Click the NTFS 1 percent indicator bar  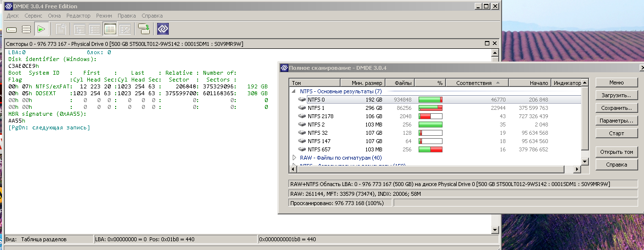(x=430, y=108)
